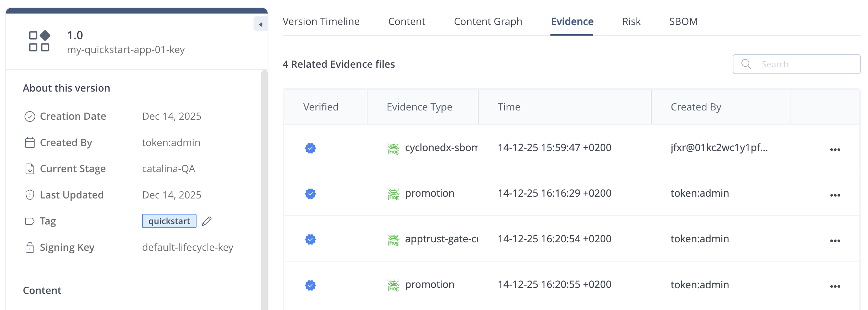Focus the evidence Search field
The height and width of the screenshot is (310, 868).
pyautogui.click(x=796, y=64)
